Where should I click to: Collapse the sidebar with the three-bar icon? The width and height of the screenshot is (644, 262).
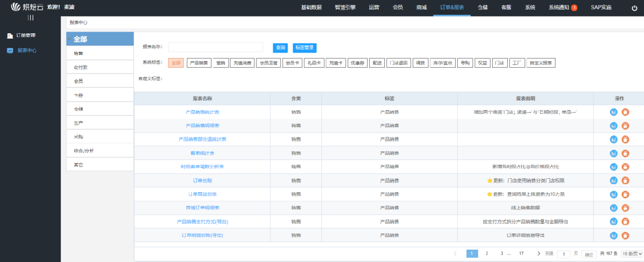point(31,18)
